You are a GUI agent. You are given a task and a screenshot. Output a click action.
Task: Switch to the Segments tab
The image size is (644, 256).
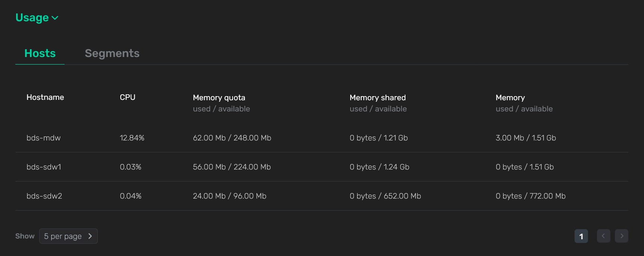click(112, 53)
